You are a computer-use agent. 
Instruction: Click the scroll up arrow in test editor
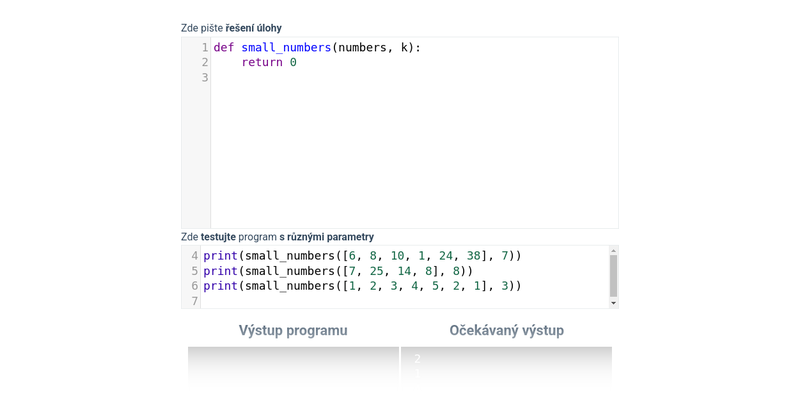[x=613, y=251]
